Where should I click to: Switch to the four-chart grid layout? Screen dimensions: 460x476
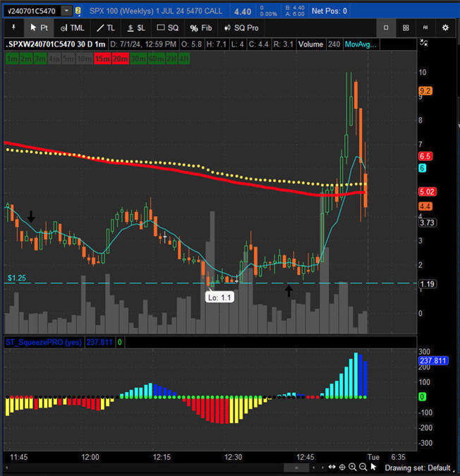coord(406,28)
